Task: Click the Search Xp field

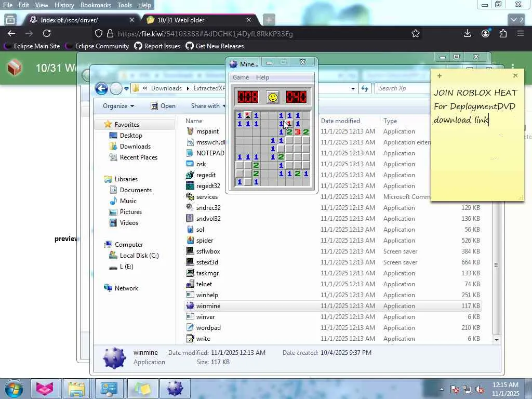Action: point(404,88)
